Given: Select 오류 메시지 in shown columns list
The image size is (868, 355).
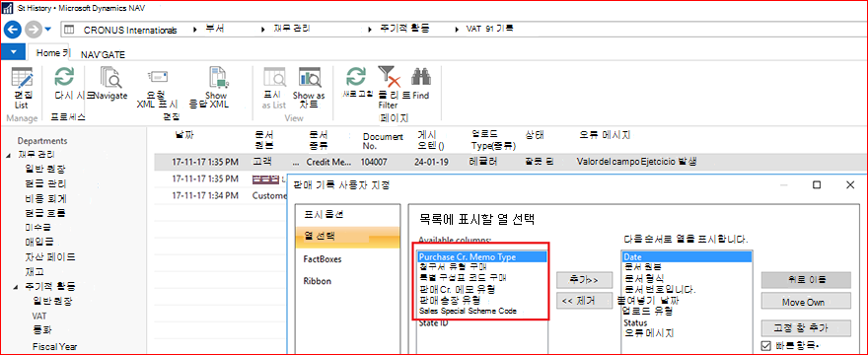Looking at the screenshot, I should [648, 333].
